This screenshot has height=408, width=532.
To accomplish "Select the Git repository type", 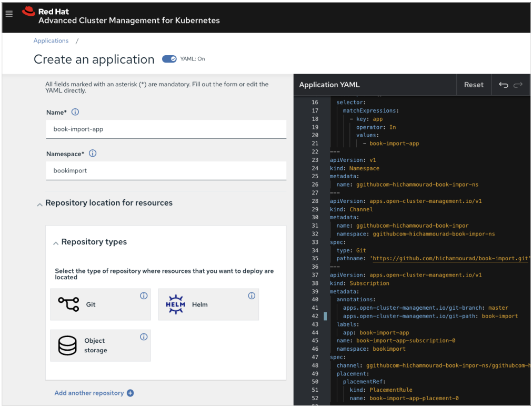I will tap(100, 304).
